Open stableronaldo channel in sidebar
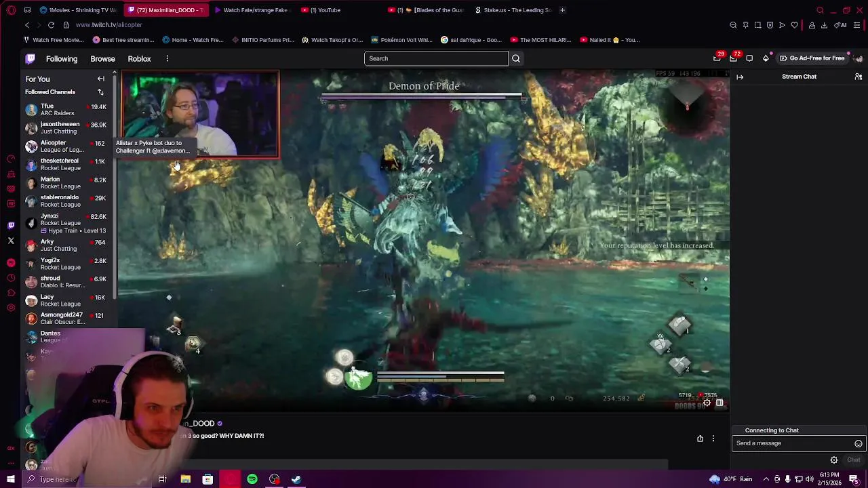Viewport: 868px width, 488px height. click(x=66, y=201)
